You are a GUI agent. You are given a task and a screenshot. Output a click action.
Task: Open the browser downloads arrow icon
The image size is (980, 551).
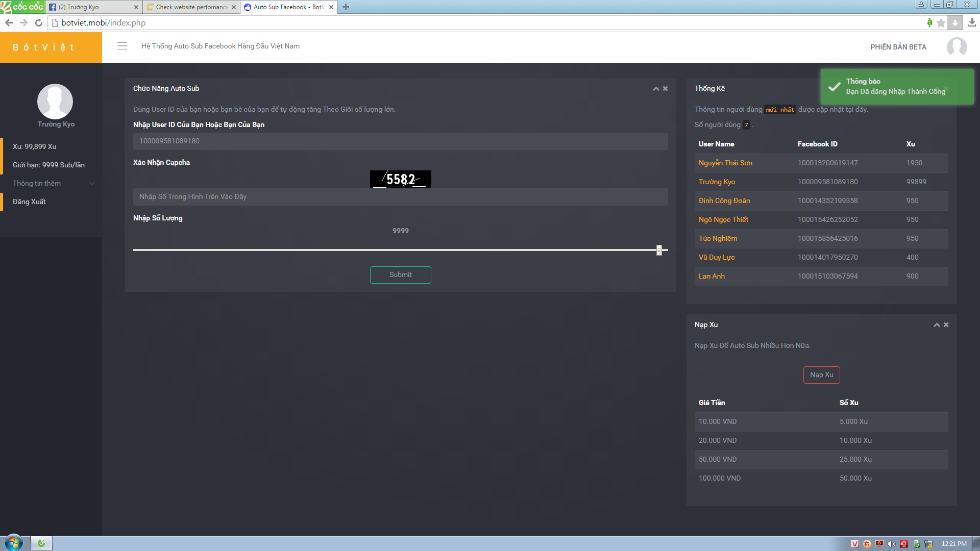(x=972, y=22)
